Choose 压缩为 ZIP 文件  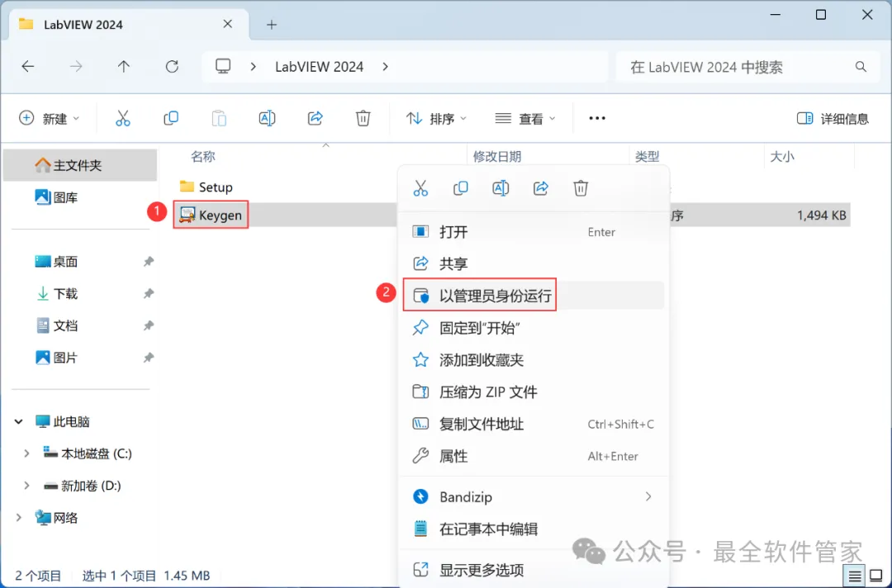534,391
